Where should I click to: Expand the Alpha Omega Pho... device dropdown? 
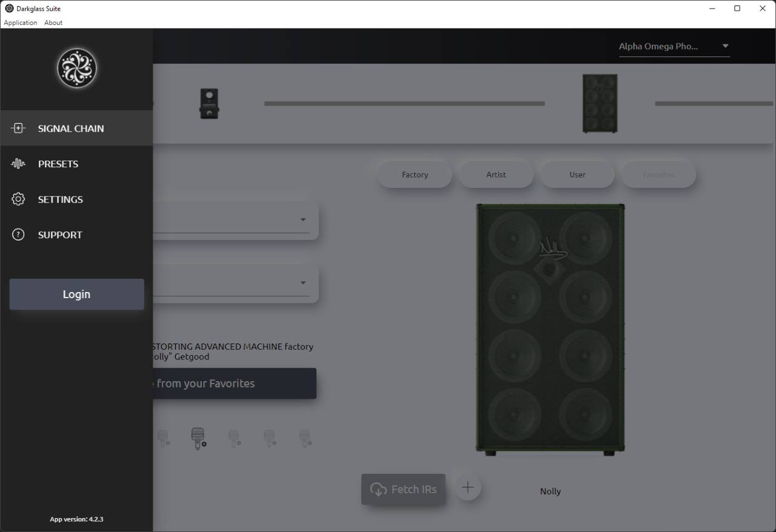674,47
